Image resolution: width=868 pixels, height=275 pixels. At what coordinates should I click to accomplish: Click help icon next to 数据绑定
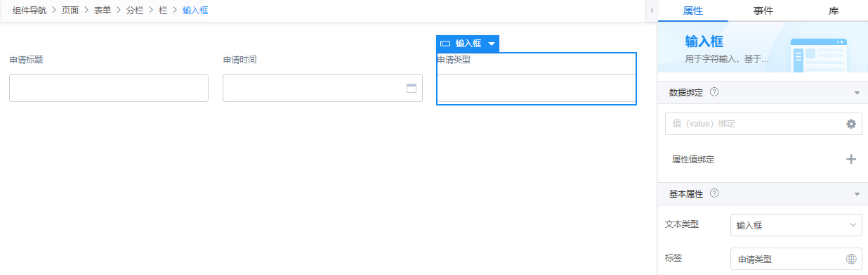pos(714,92)
